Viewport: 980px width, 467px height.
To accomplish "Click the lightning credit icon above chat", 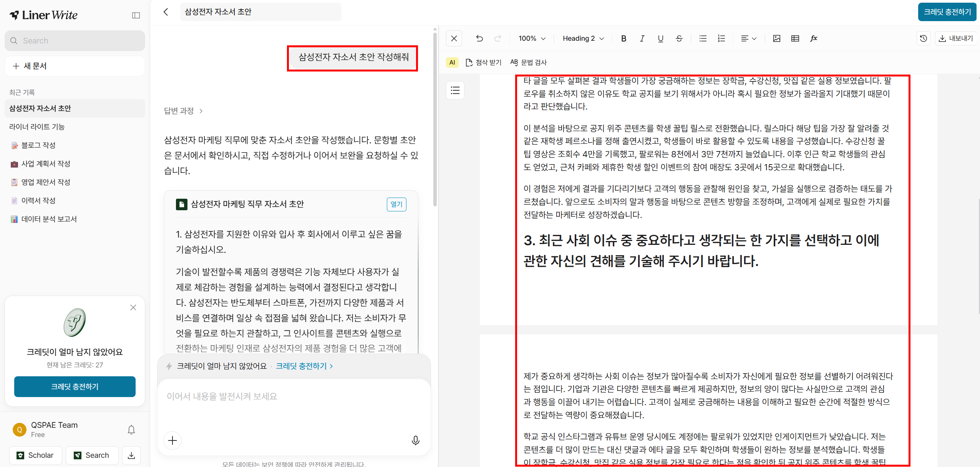I will [x=169, y=366].
